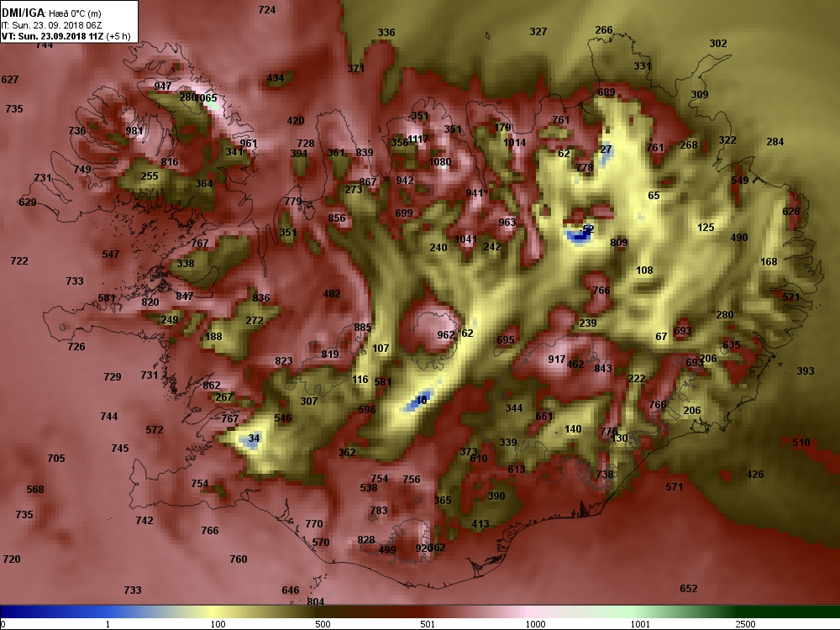This screenshot has width=840, height=630.
Task: Click the map value 125
Action: coord(706,228)
